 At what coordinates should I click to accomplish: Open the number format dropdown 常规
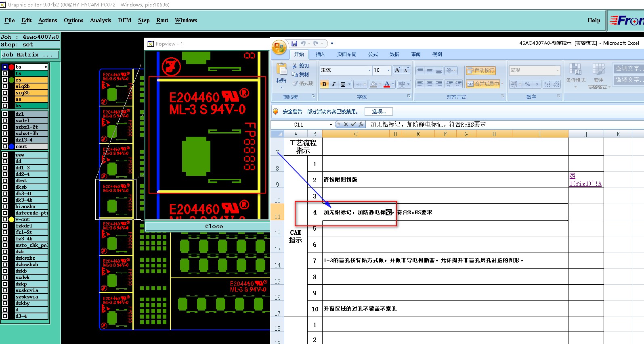558,70
